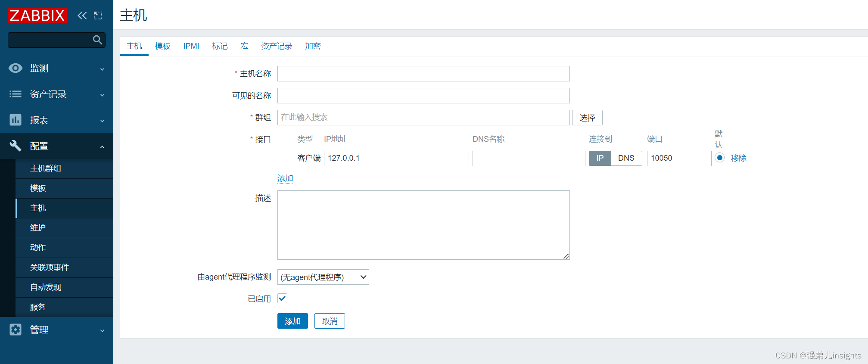Switch to the 资产记录 tab
Image resolution: width=868 pixels, height=364 pixels.
pyautogui.click(x=277, y=46)
